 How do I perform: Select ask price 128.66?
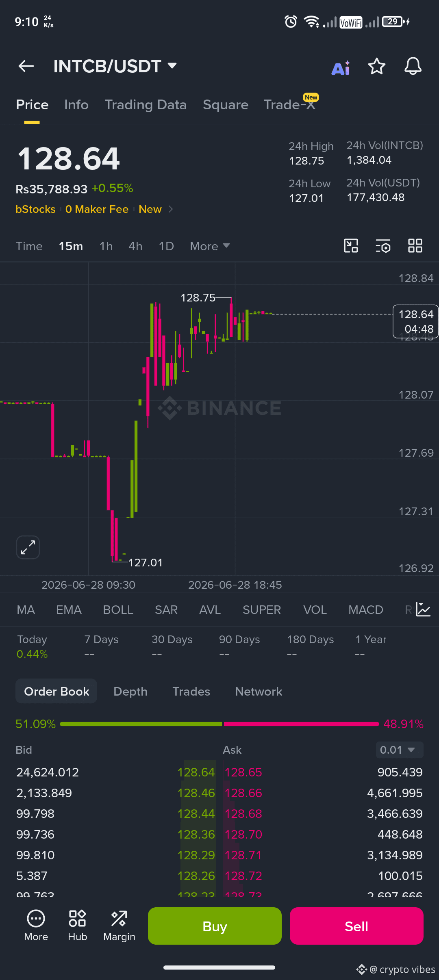tap(243, 793)
